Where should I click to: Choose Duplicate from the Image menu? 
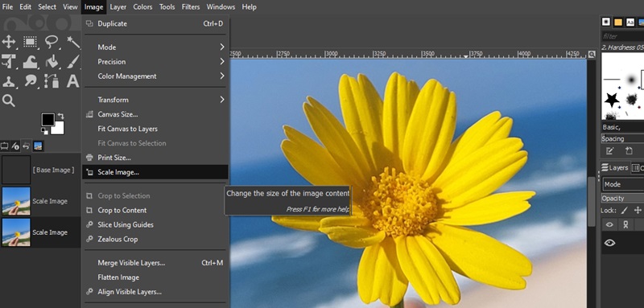coord(155,24)
